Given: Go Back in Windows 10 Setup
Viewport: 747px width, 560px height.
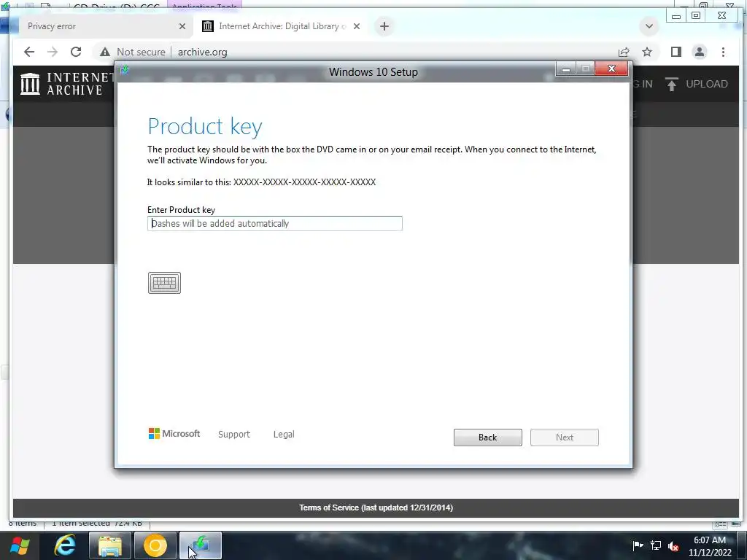Looking at the screenshot, I should pos(488,437).
